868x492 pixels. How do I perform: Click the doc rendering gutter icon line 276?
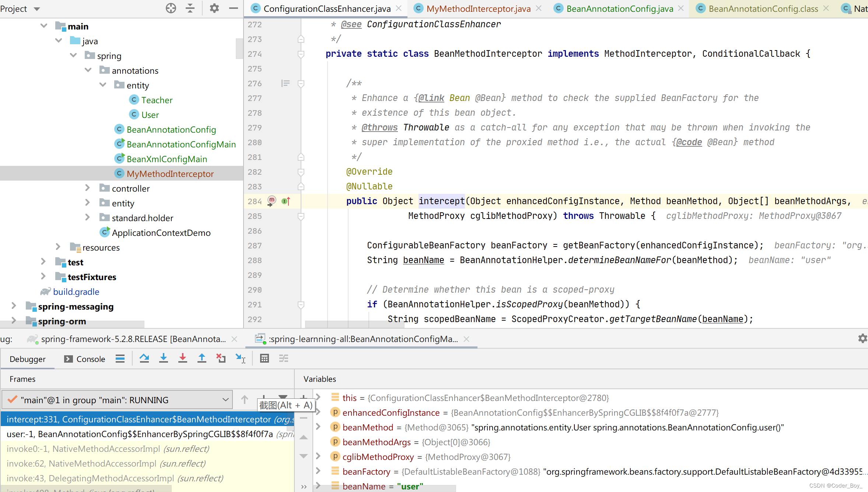point(286,83)
